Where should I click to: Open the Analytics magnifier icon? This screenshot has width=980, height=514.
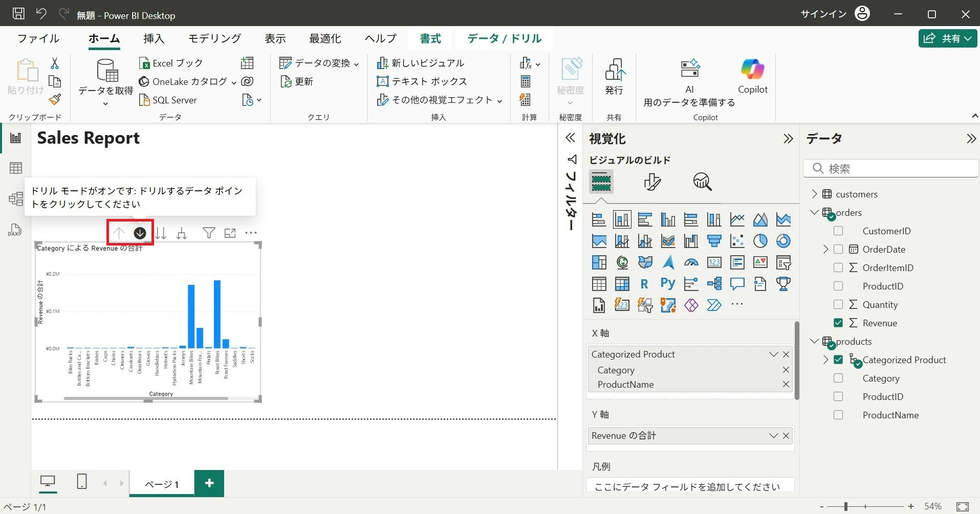[x=703, y=182]
